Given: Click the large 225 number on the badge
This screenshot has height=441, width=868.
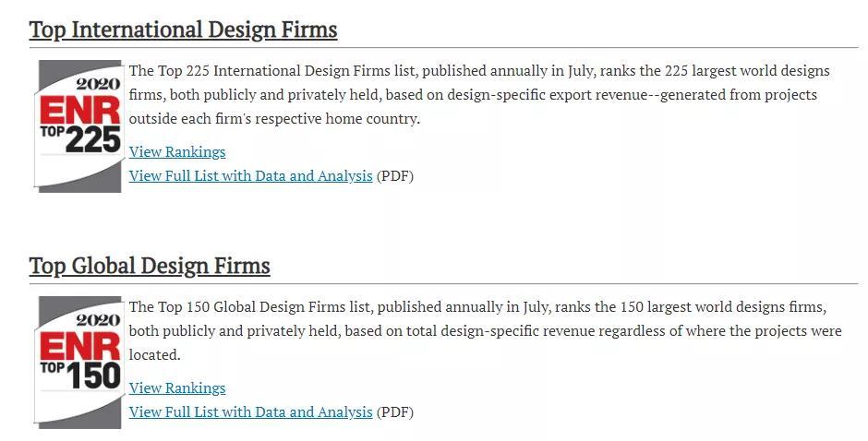Looking at the screenshot, I should (x=93, y=139).
